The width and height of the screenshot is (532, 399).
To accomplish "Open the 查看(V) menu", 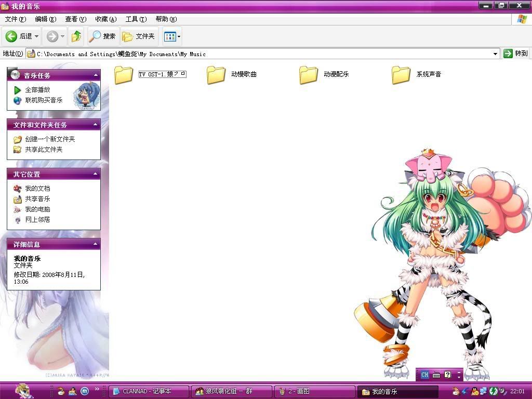I will [x=76, y=19].
